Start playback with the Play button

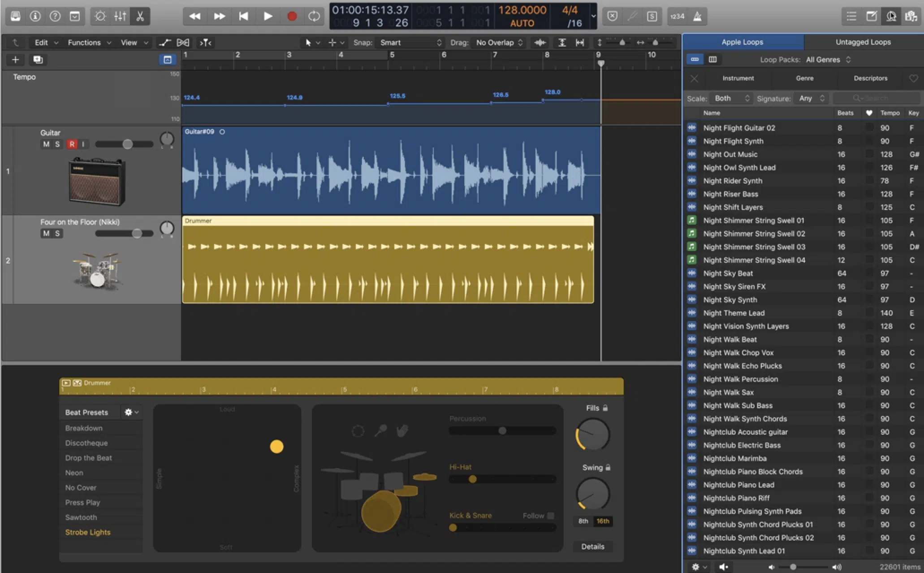268,17
